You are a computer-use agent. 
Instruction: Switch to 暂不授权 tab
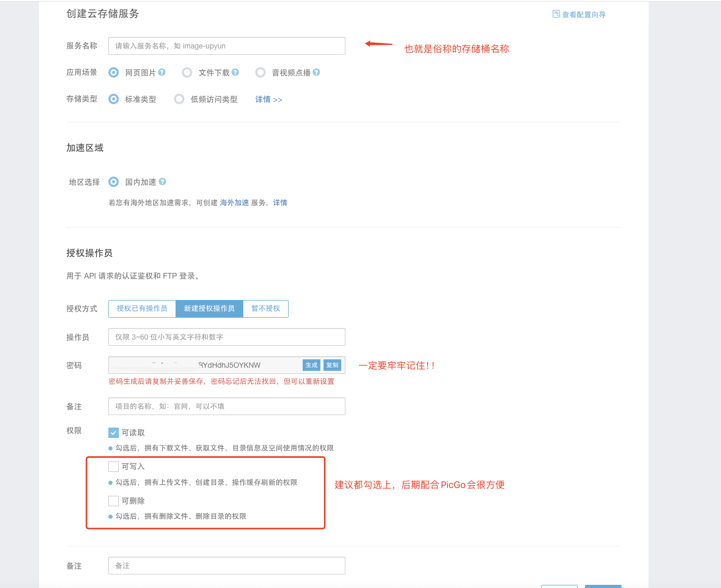click(x=266, y=309)
